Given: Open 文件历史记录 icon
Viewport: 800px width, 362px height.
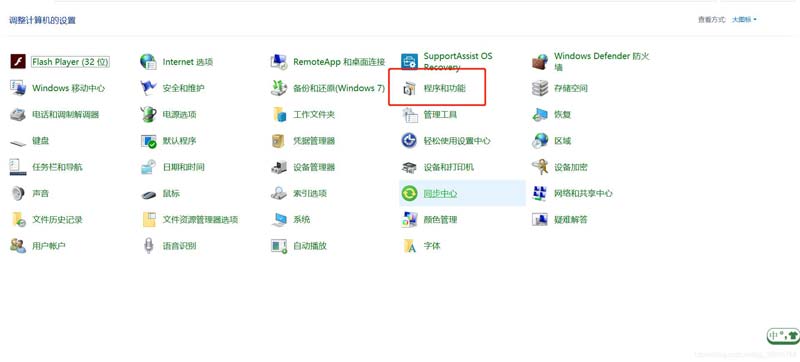Looking at the screenshot, I should (18, 220).
